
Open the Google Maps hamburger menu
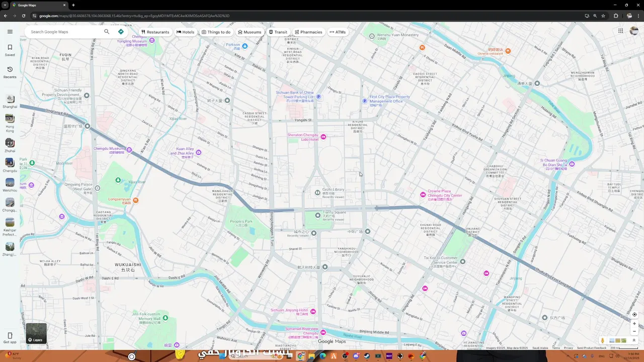(10, 32)
